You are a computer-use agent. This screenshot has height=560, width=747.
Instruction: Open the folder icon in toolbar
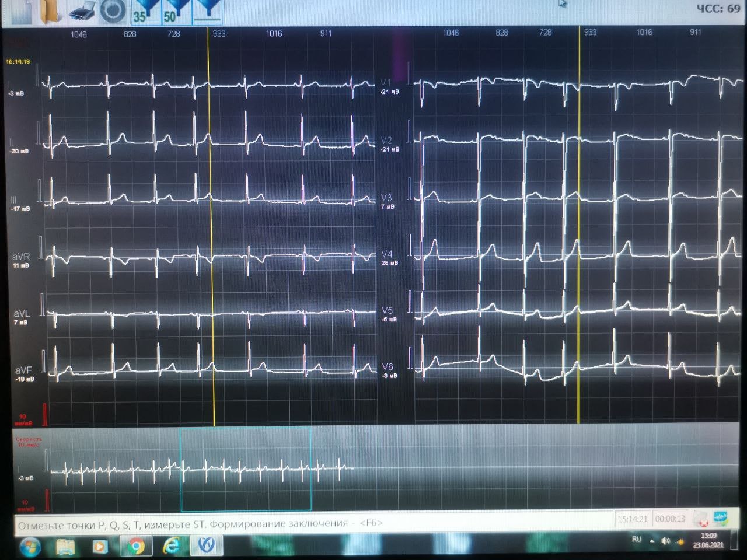coord(50,12)
